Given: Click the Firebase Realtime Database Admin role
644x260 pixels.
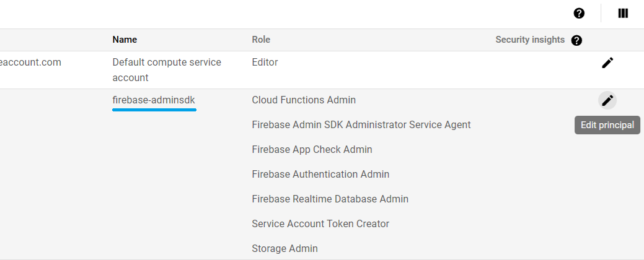Looking at the screenshot, I should coord(330,199).
